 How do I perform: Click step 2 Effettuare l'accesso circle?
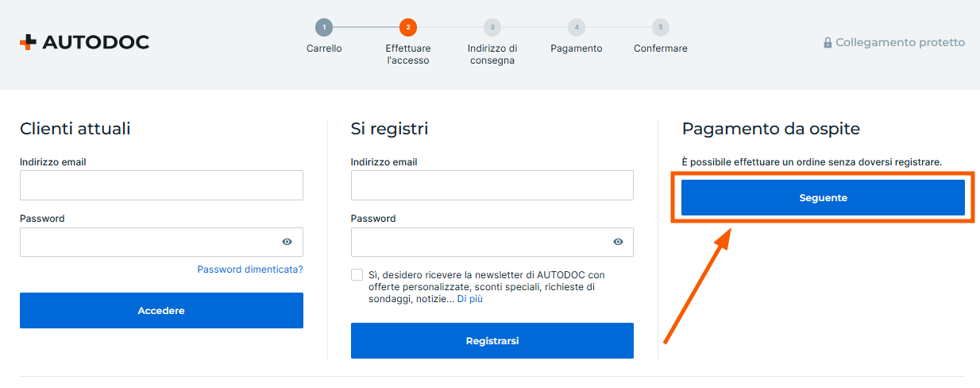408,27
